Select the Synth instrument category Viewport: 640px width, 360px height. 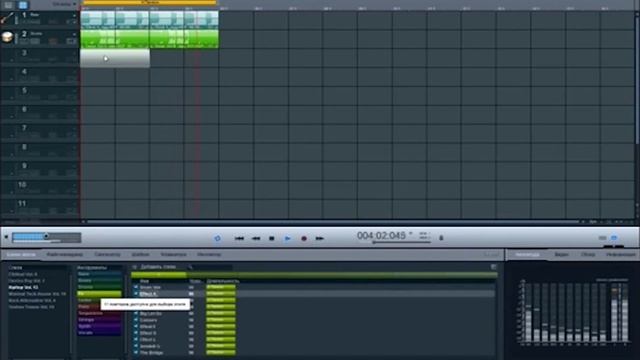pyautogui.click(x=100, y=327)
